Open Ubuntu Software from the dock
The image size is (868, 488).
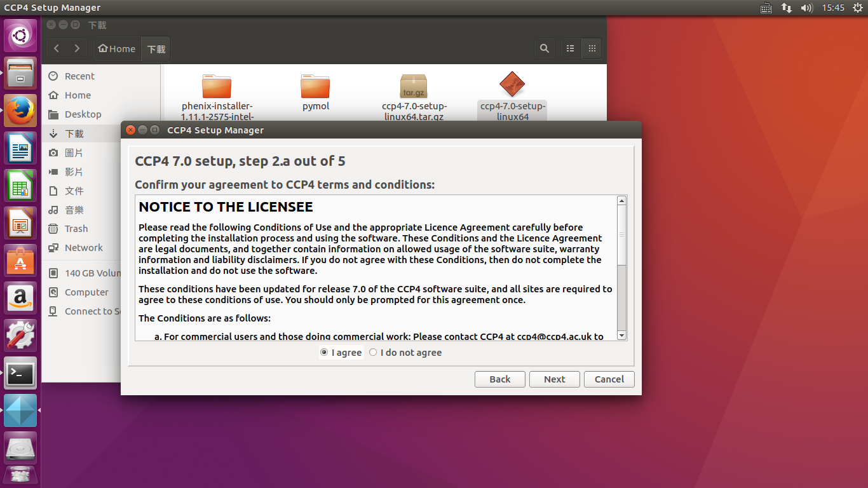[x=20, y=261]
